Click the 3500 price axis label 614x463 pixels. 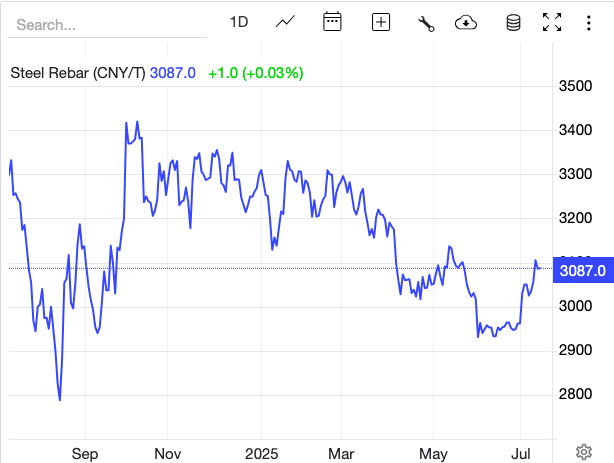[x=574, y=86]
